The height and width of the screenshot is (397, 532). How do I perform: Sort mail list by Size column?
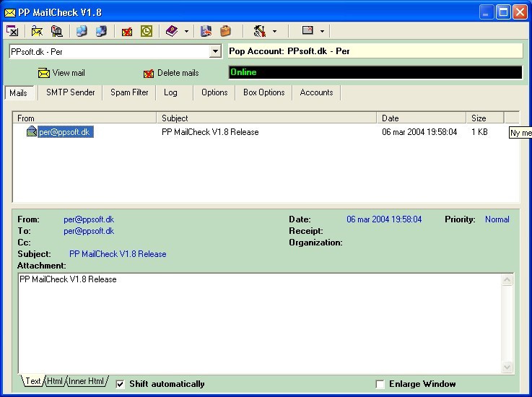[485, 118]
